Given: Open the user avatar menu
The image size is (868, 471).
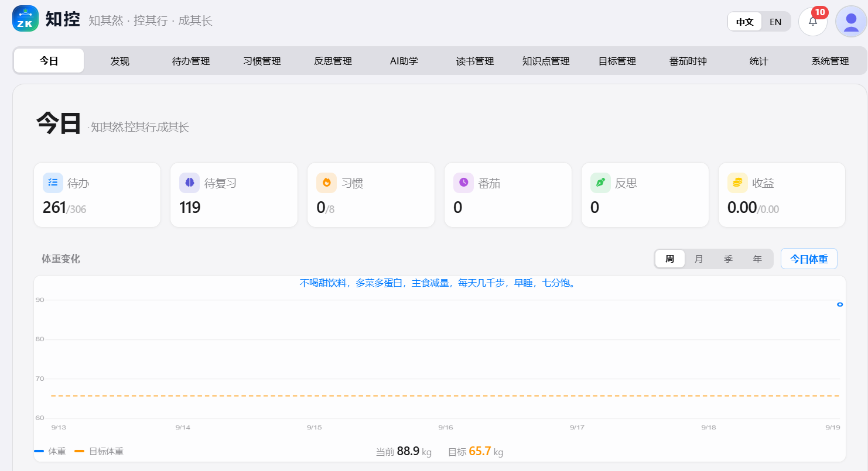Looking at the screenshot, I should coord(851,22).
